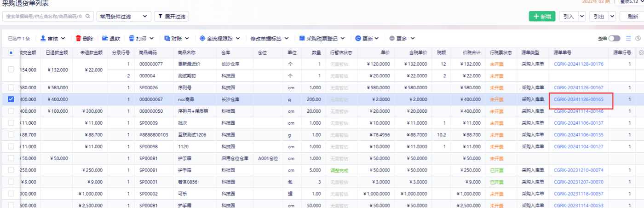Open the 常用条件过滤 dropdown
This screenshot has width=644, height=208.
tap(124, 16)
